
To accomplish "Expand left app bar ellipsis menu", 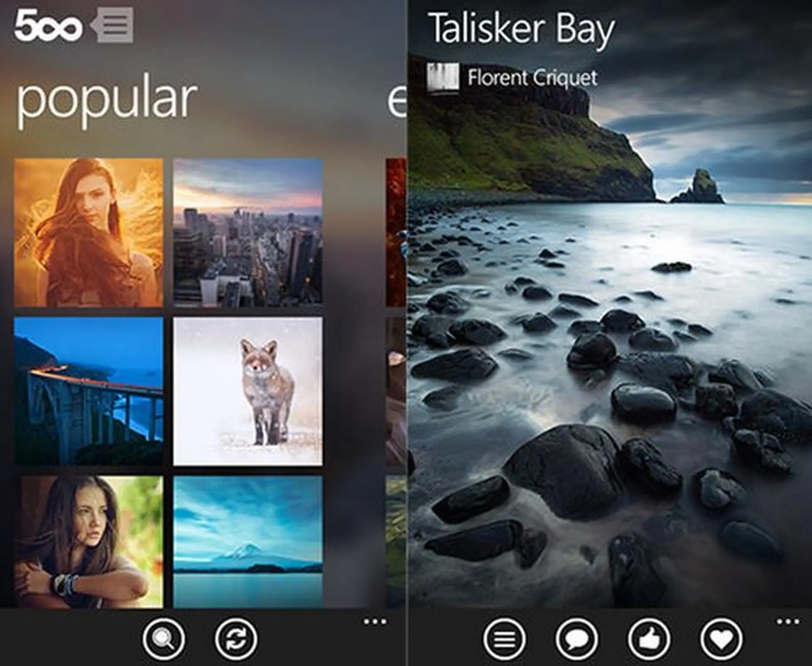I will tap(375, 622).
